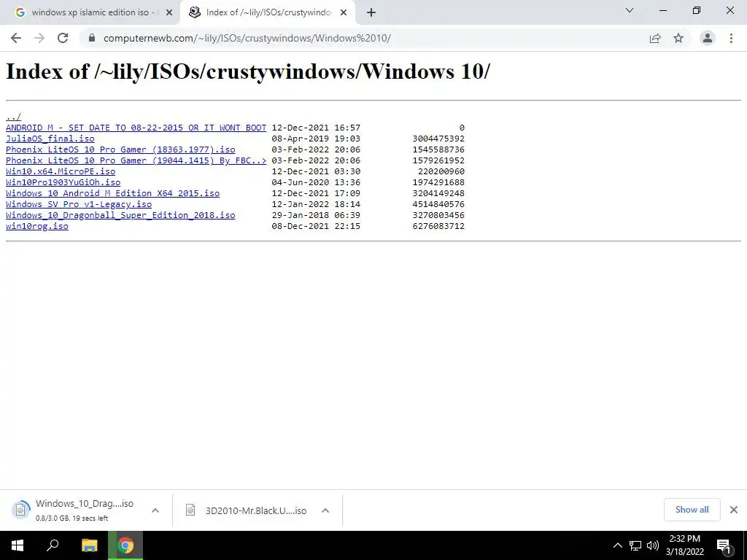Download win10rog.iso
Image resolution: width=747 pixels, height=560 pixels.
click(36, 226)
